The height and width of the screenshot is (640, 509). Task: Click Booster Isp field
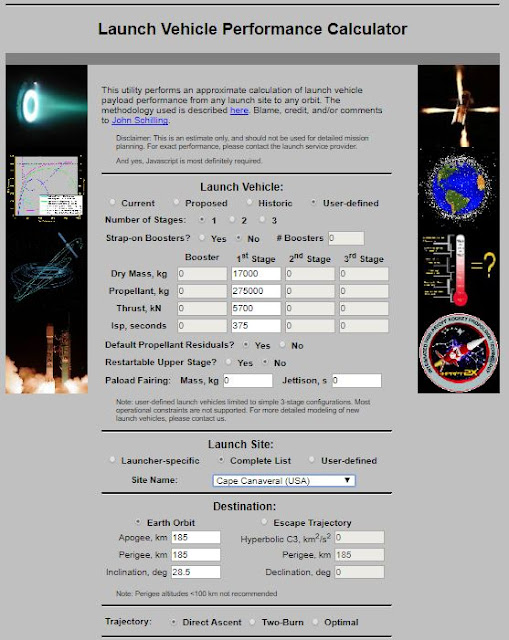202,326
